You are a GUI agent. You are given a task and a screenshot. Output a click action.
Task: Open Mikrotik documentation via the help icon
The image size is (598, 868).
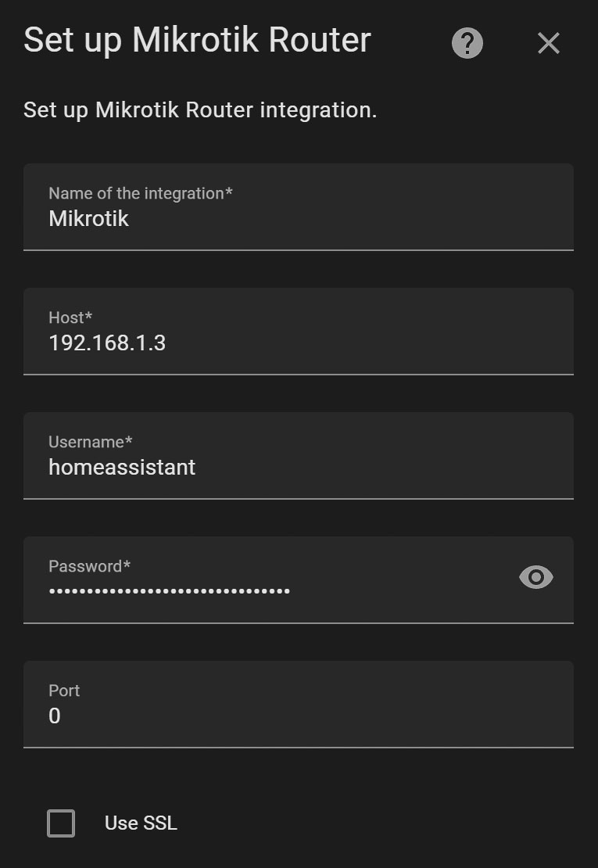point(467,43)
